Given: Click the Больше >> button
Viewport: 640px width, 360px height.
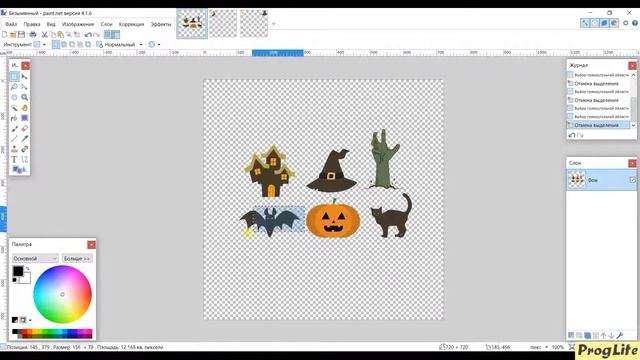Looking at the screenshot, I should click(x=77, y=258).
